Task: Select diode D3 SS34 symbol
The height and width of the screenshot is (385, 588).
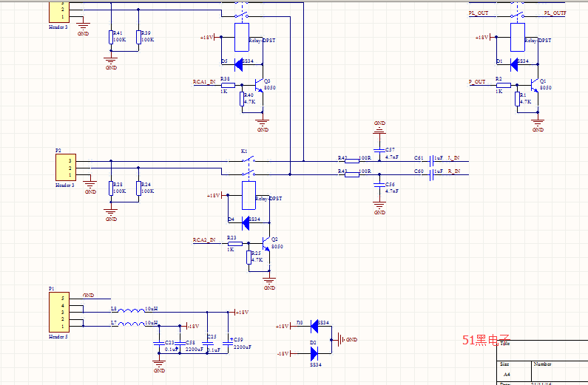Action: coord(314,326)
